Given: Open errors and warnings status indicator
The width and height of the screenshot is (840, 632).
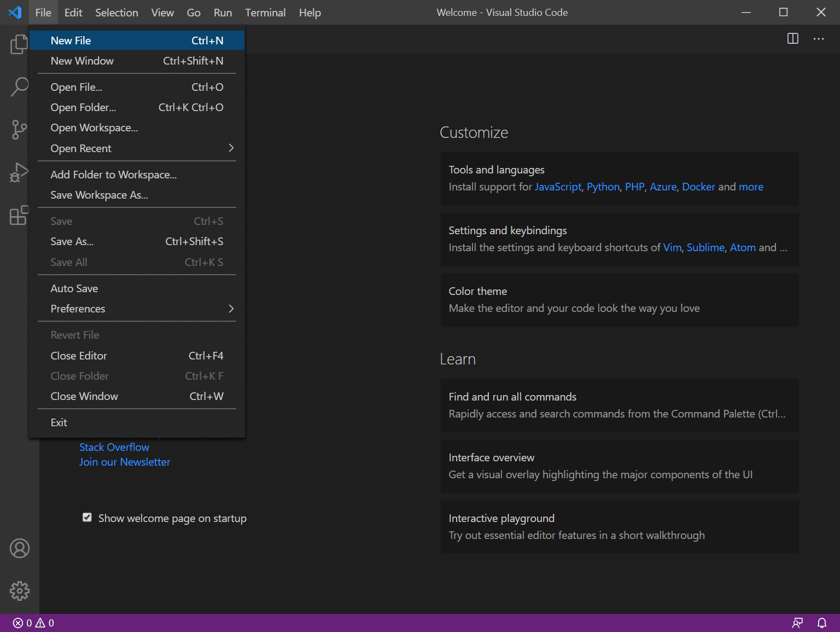Looking at the screenshot, I should [33, 623].
